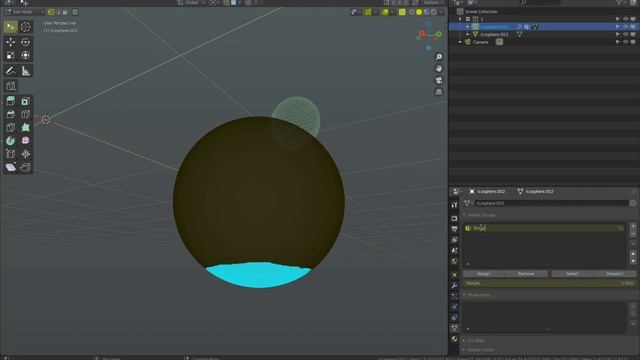Click the Remove vertex group button
Viewport: 640px width, 360px height.
526,273
